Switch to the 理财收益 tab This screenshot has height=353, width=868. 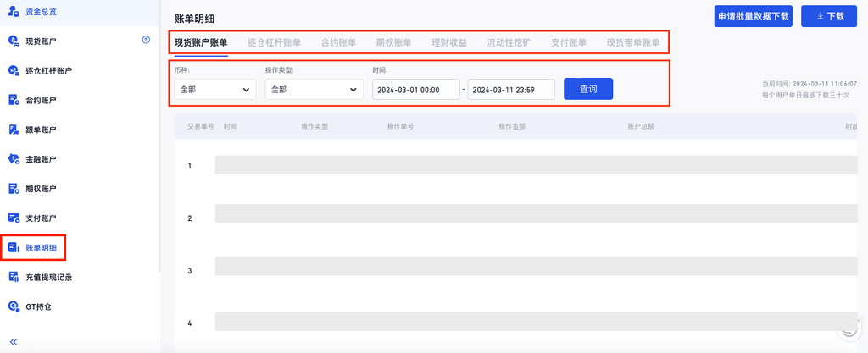tap(449, 42)
